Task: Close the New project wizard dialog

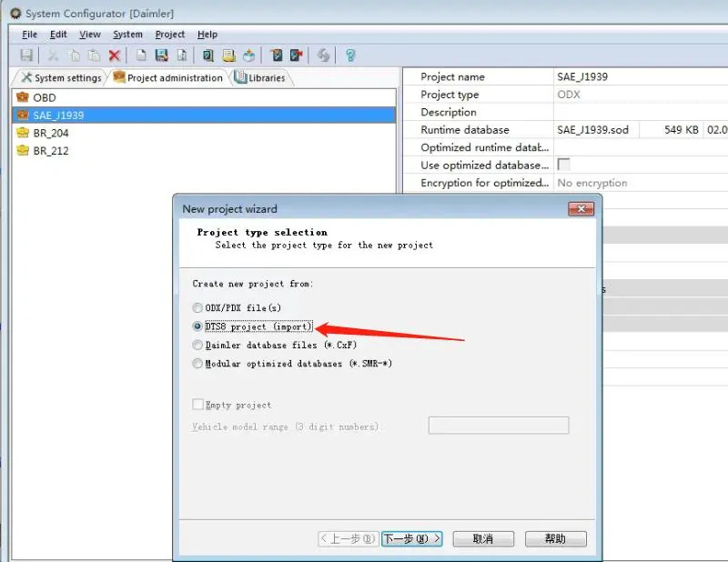Action: [x=581, y=209]
